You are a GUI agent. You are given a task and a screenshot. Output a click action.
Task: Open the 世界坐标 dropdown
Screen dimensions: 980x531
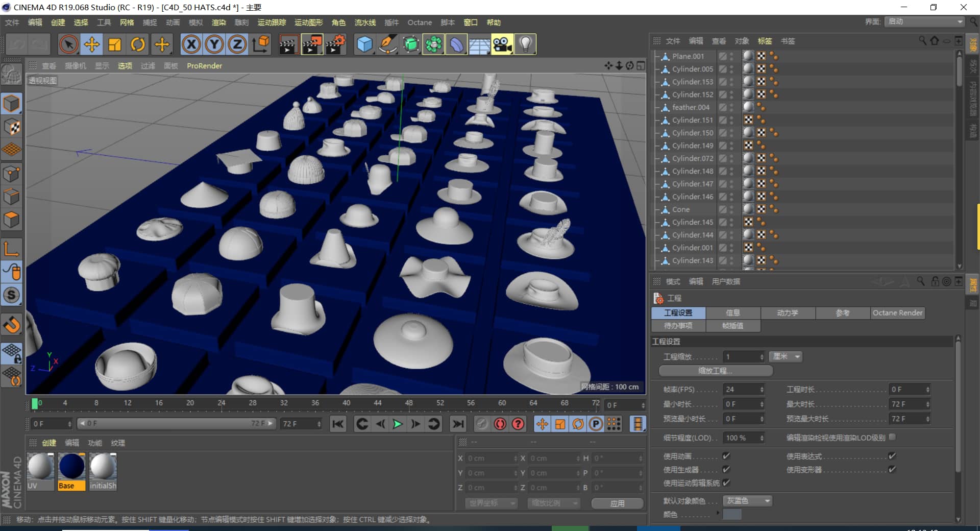coord(492,503)
